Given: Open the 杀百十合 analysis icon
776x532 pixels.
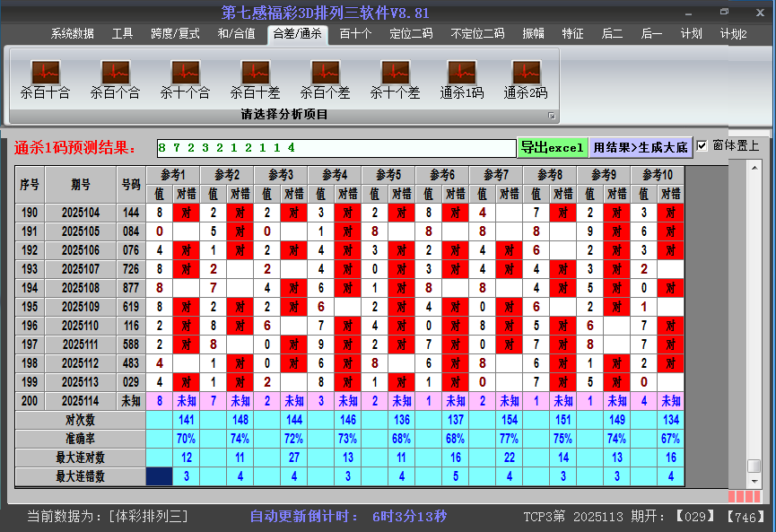Looking at the screenshot, I should [x=46, y=80].
